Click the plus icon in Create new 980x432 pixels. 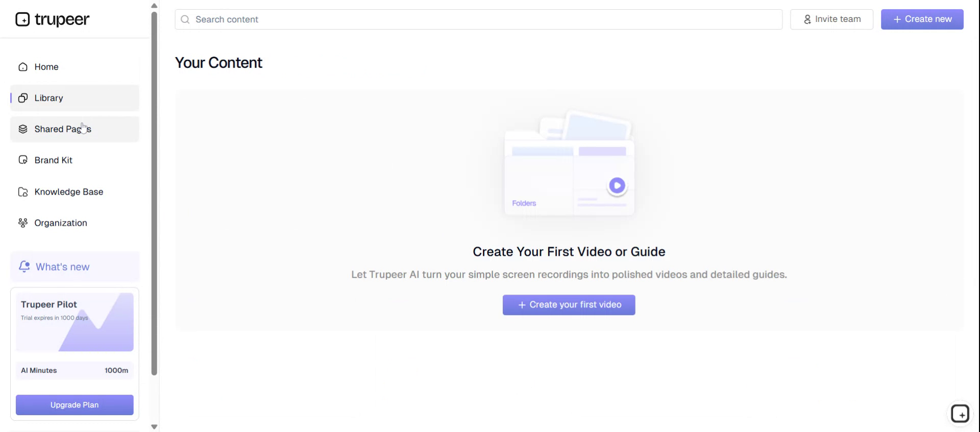click(x=897, y=19)
